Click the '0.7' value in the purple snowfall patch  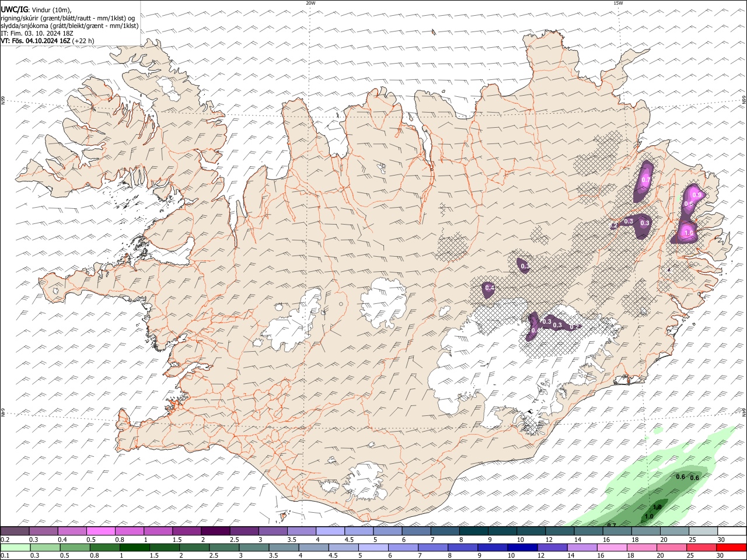pos(645,180)
